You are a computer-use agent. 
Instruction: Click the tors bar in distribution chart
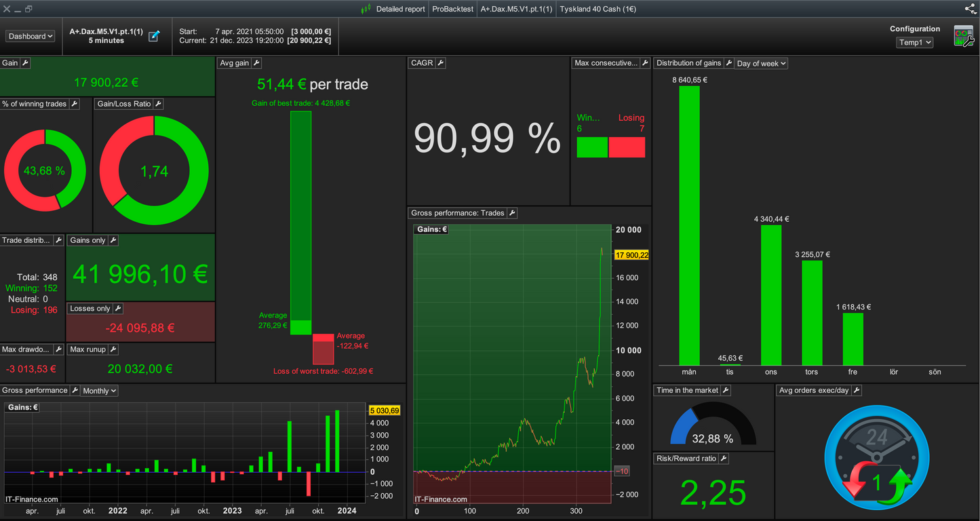coord(812,313)
